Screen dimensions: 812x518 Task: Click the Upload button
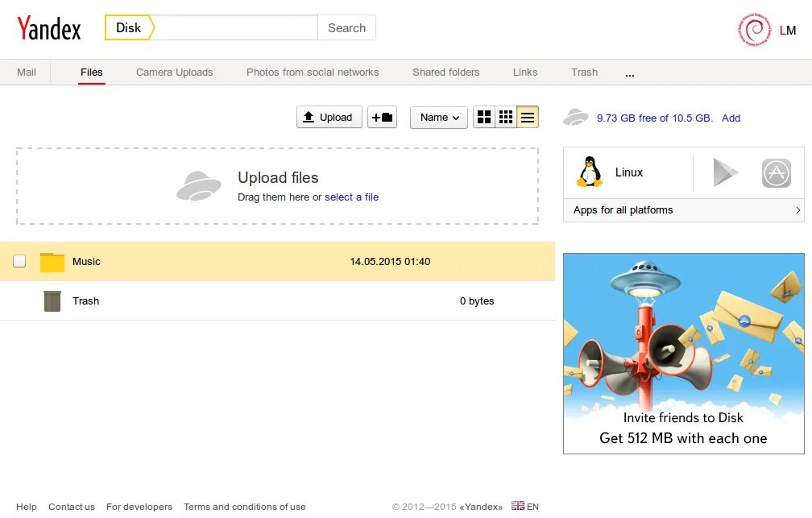click(329, 117)
